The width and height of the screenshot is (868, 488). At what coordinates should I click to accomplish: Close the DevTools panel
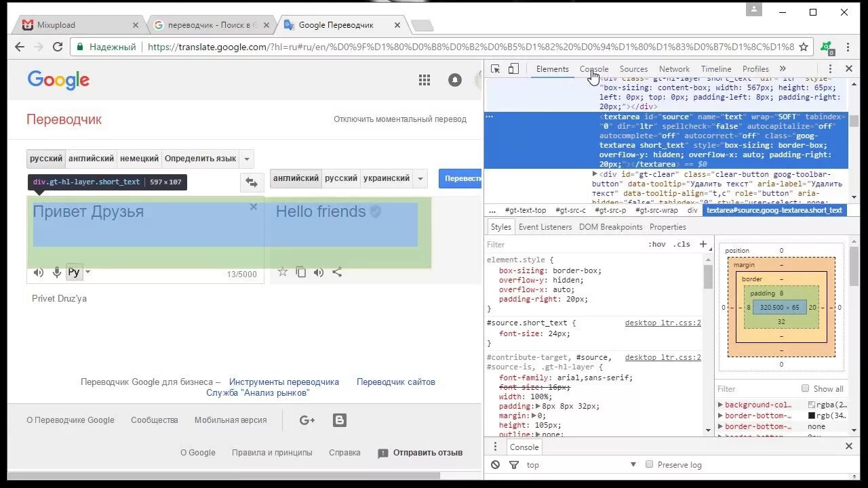(848, 68)
